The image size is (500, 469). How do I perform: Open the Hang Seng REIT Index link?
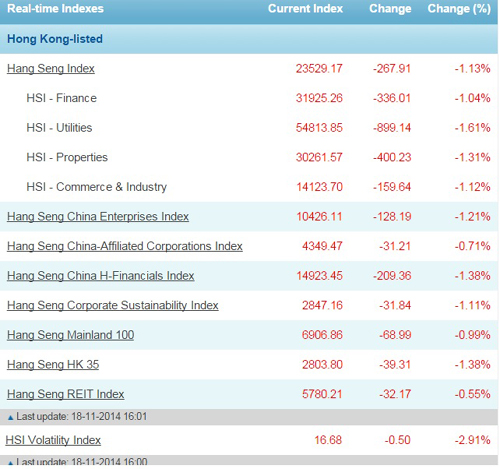point(65,394)
